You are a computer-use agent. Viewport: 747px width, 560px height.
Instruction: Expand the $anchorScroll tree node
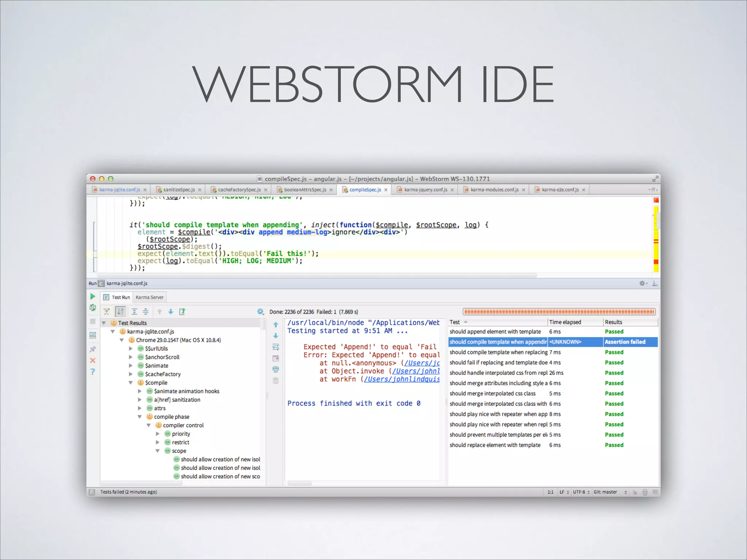coord(131,357)
